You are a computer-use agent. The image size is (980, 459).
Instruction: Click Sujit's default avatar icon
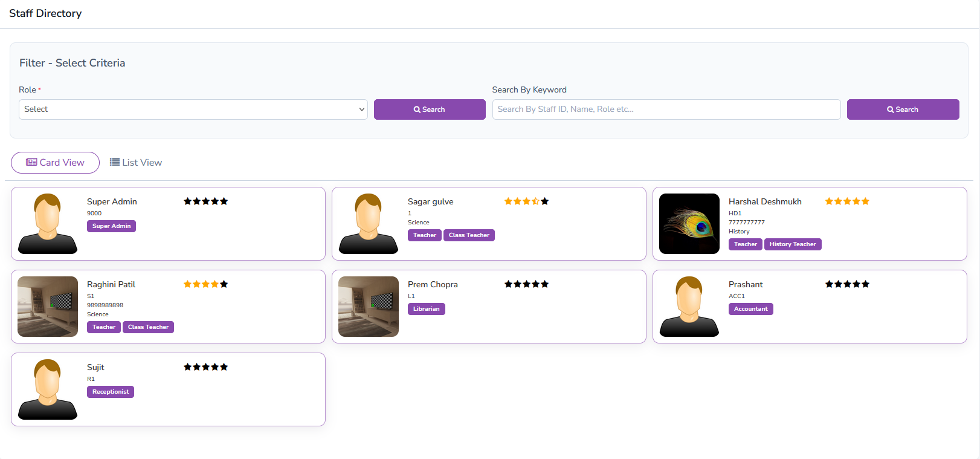(x=48, y=389)
